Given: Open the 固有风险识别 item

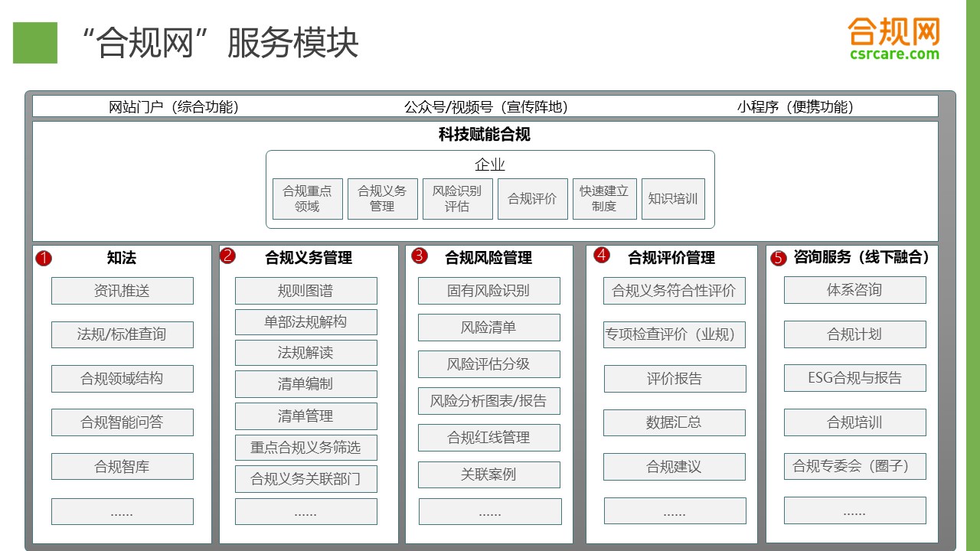Looking at the screenshot, I should click(x=489, y=291).
